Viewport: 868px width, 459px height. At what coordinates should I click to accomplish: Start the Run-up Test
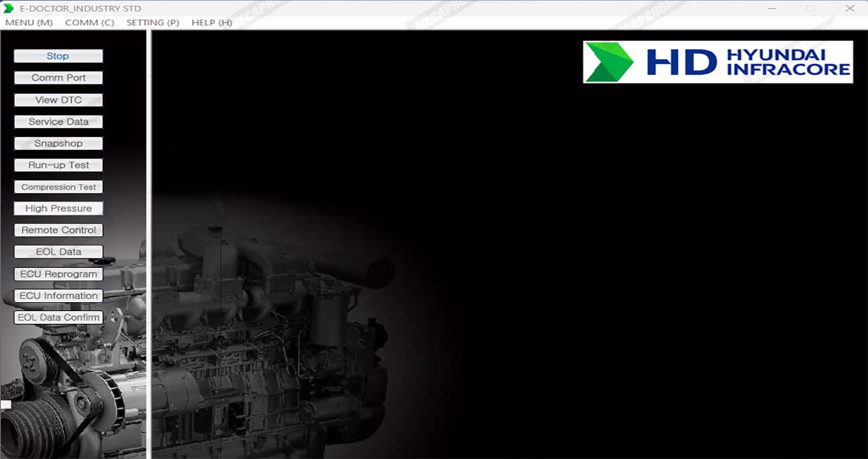click(58, 165)
